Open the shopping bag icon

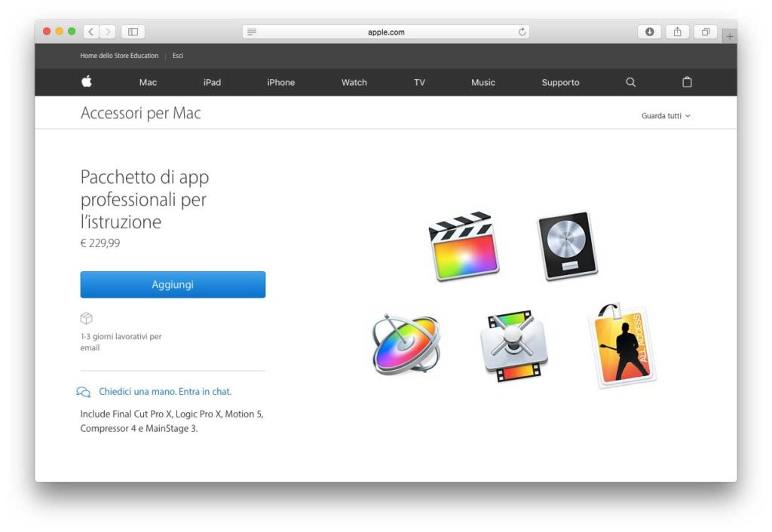click(x=687, y=82)
